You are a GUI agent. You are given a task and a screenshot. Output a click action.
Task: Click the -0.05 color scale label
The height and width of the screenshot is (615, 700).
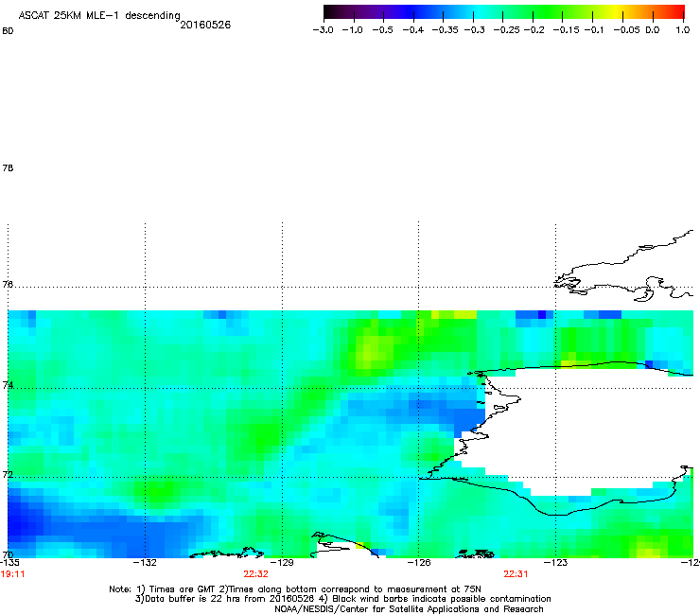tap(627, 30)
